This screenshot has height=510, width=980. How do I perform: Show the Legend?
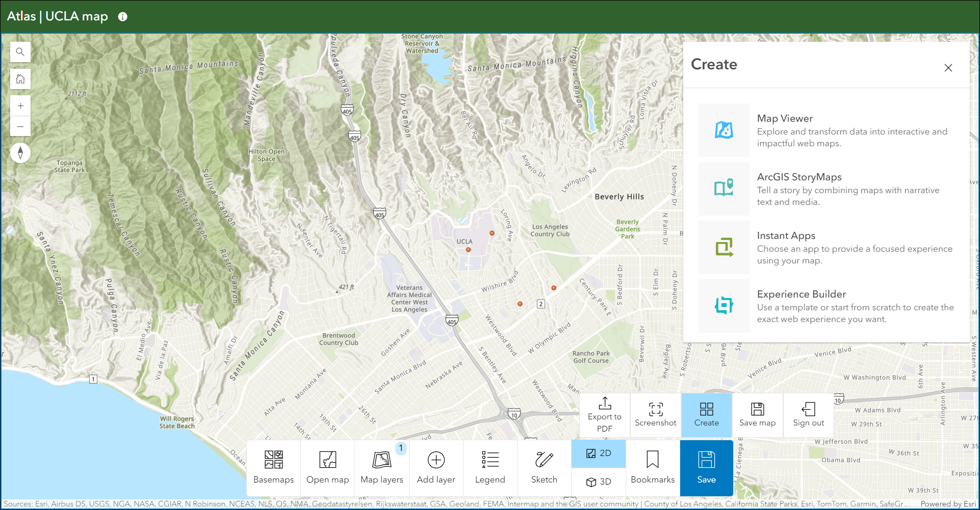coord(490,468)
